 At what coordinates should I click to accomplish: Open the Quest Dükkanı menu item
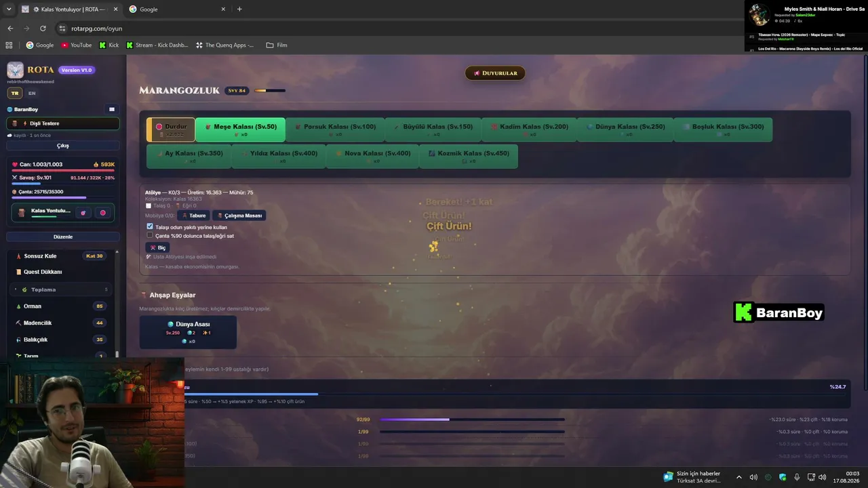point(61,272)
